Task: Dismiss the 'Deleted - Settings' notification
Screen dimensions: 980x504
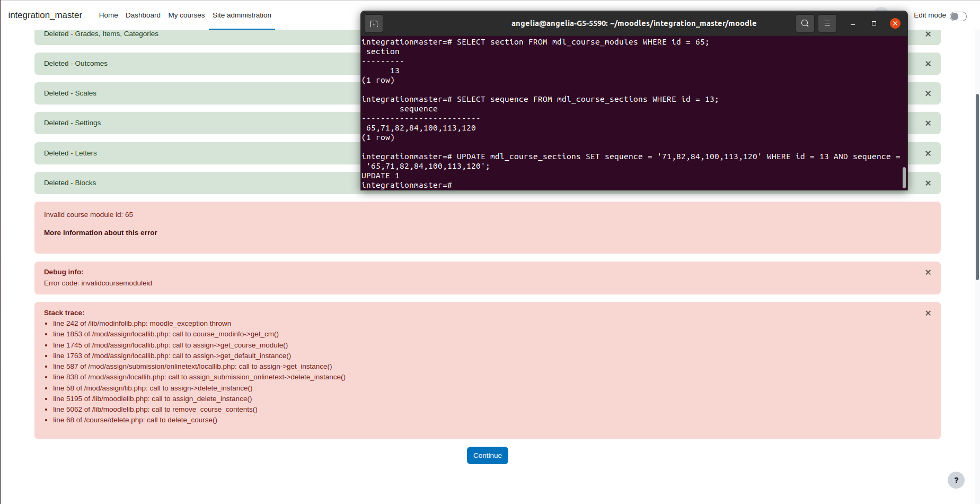Action: (x=928, y=123)
